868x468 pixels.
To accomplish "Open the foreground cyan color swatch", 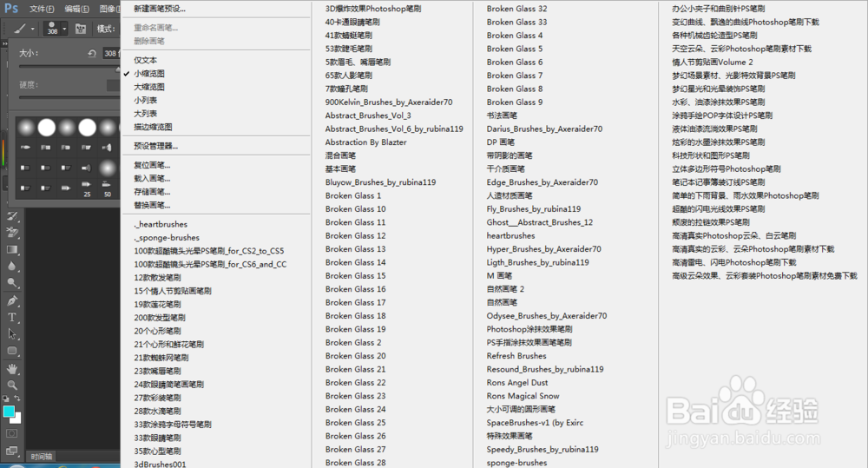I will (x=9, y=412).
